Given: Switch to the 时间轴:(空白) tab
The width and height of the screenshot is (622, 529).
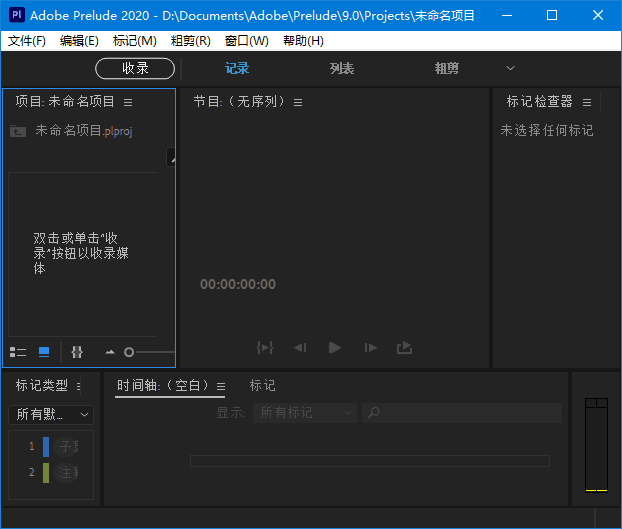Looking at the screenshot, I should click(163, 385).
